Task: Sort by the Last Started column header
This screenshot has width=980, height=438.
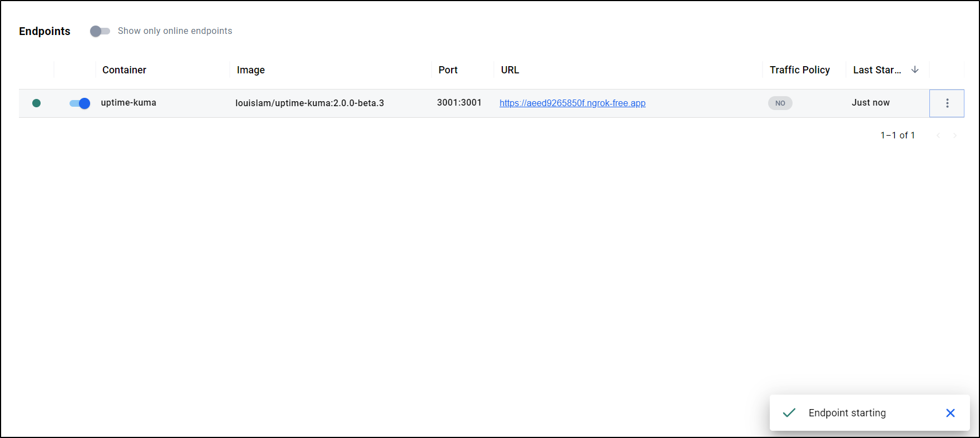Action: point(877,70)
